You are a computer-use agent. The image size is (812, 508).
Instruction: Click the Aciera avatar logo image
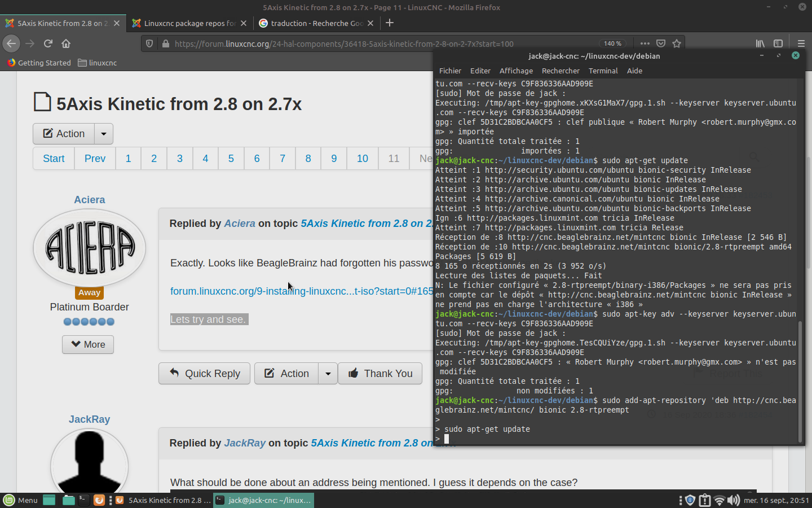(x=89, y=248)
